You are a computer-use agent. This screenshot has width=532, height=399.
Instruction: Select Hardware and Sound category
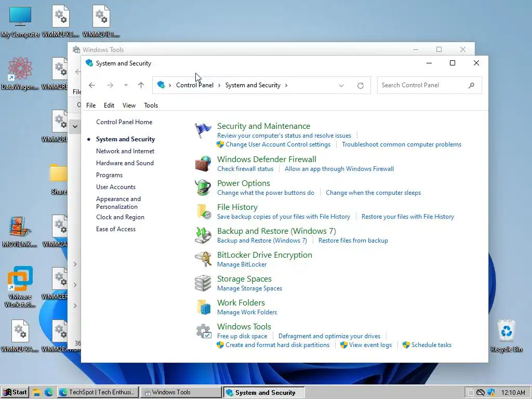(125, 163)
